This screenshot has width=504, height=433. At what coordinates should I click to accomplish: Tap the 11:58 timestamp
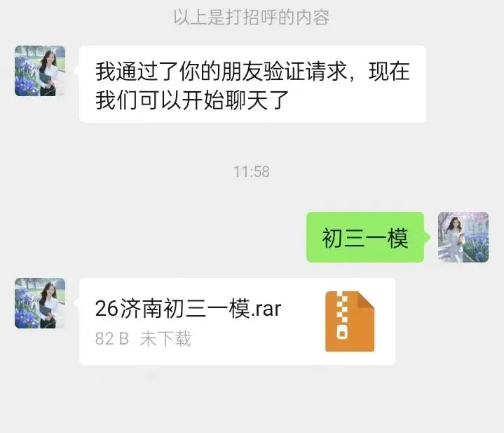[252, 171]
